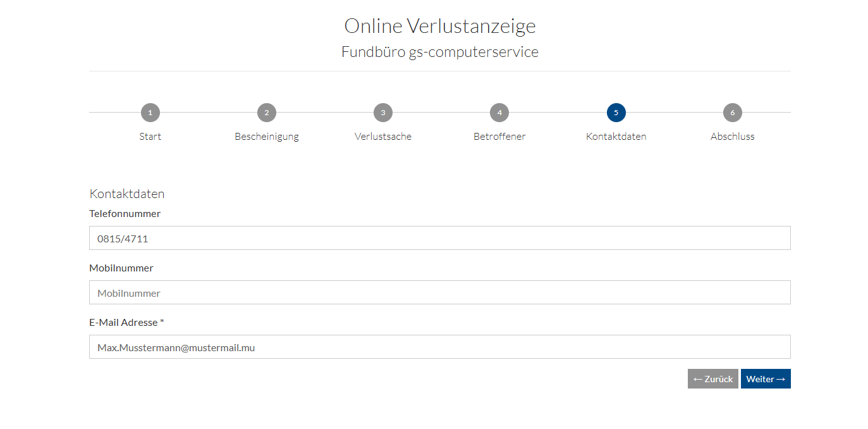
Task: Switch to the Bescheinigung step label
Action: (267, 137)
